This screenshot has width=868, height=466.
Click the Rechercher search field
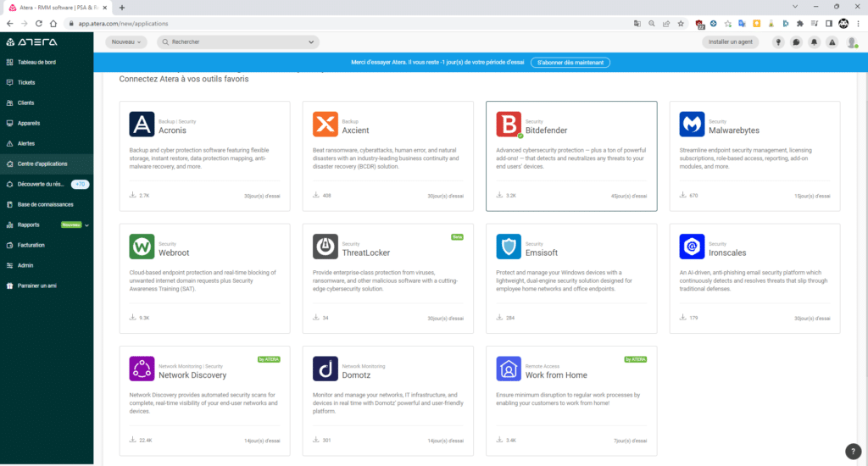(x=238, y=42)
